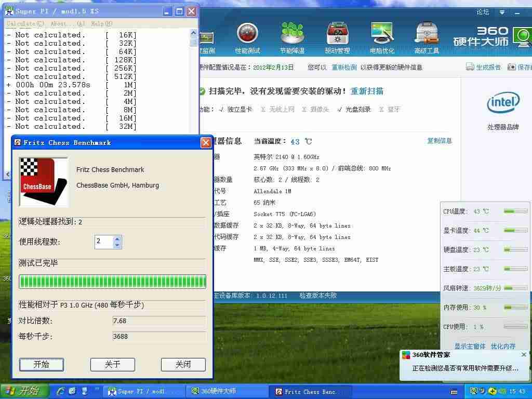Open 电脑优化 in the 360 toolbar

click(x=382, y=38)
